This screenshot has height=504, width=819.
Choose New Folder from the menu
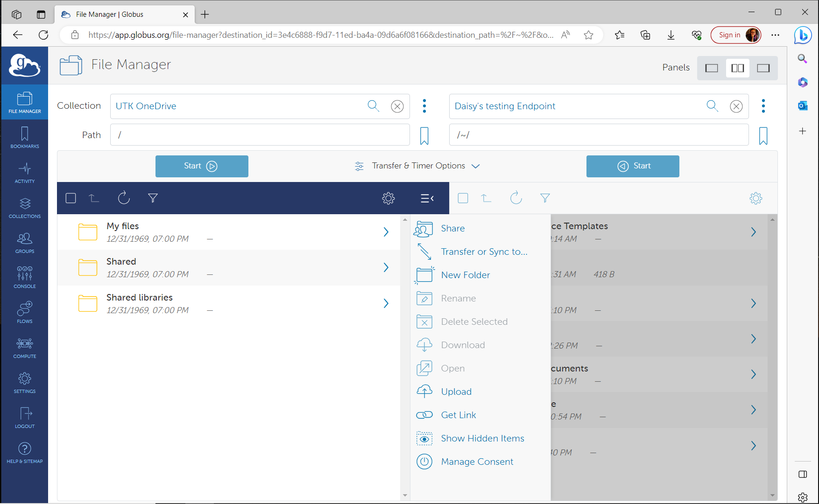[x=465, y=275]
